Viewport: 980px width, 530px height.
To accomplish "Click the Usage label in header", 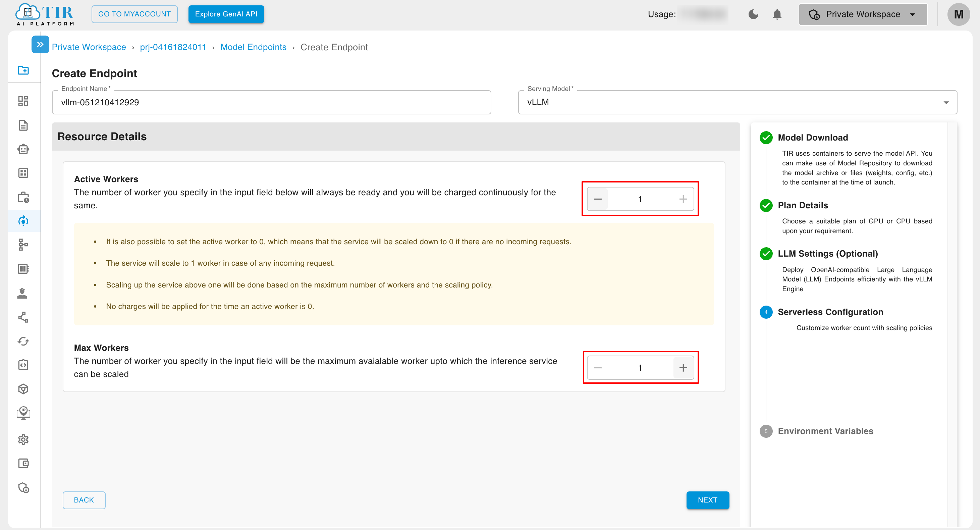I will [662, 14].
